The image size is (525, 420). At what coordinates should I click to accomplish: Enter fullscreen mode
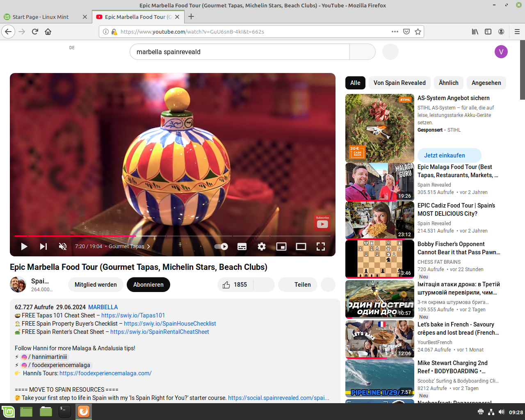click(321, 247)
